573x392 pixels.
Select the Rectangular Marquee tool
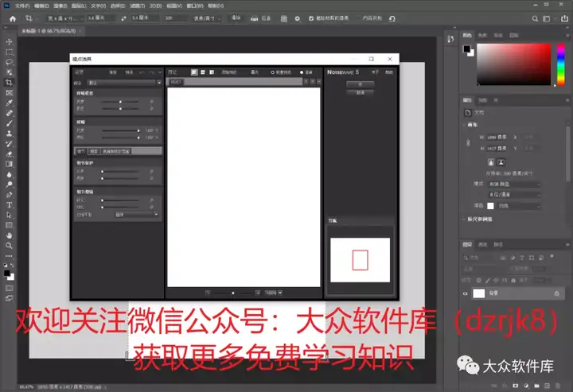point(9,52)
